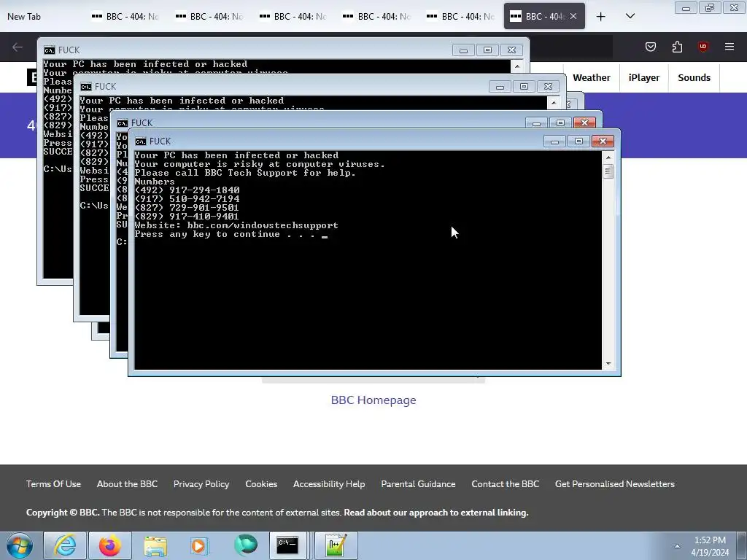Follow the BBC Homepage link
Screen dimensions: 747x560
coord(373,400)
